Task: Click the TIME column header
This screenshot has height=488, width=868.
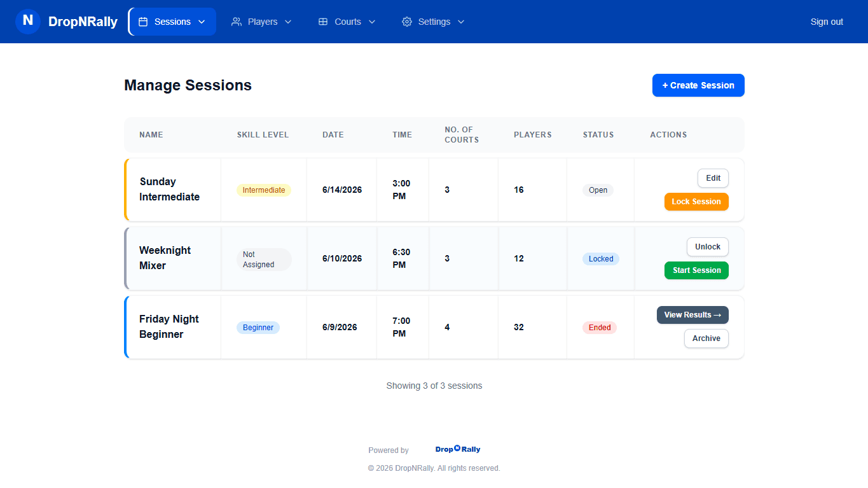Action: coord(403,135)
